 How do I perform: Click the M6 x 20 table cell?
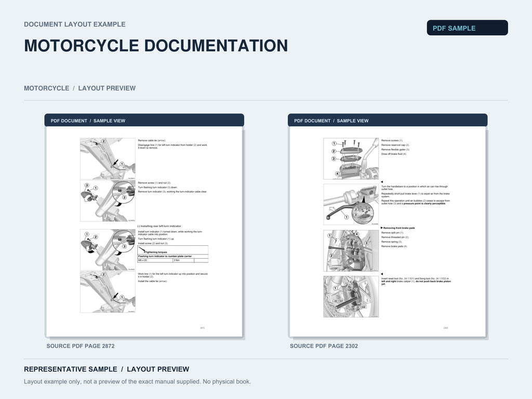(x=155, y=260)
